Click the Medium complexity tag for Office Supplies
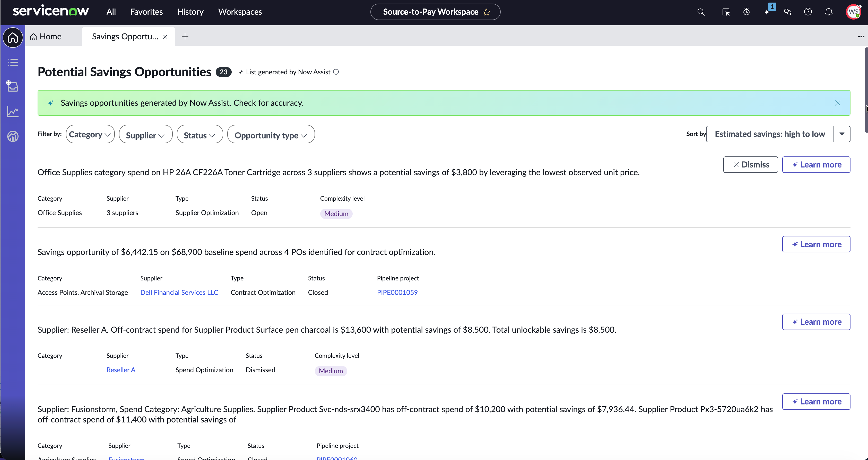 click(336, 214)
